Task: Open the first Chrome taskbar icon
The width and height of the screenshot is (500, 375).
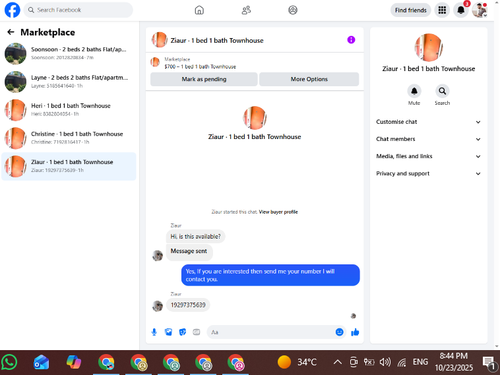Action: coord(106,362)
